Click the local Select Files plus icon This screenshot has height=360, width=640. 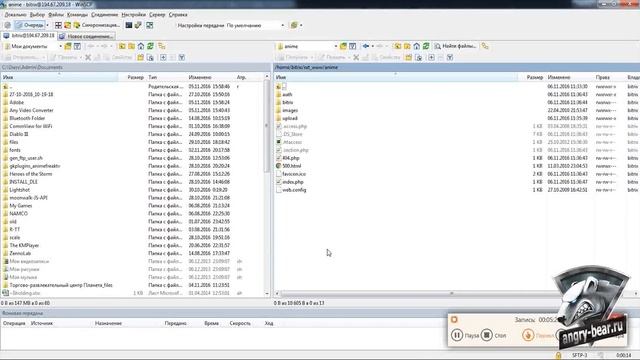coord(163,58)
